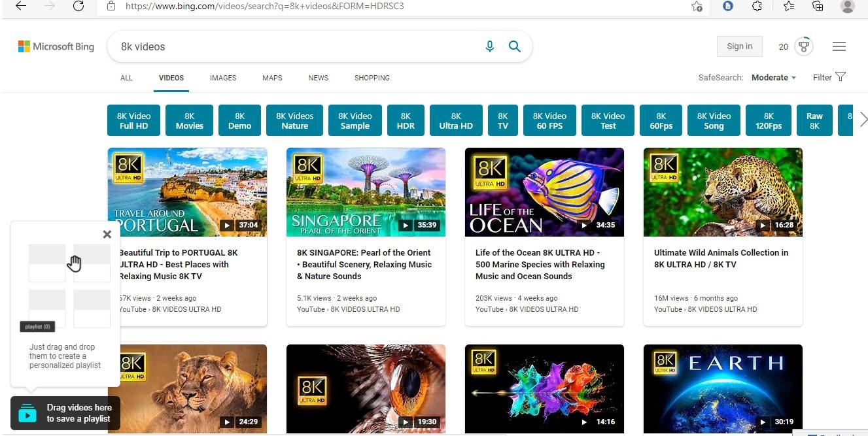This screenshot has height=436, width=868.
Task: Click the browser extensions puzzle icon
Action: tap(757, 7)
